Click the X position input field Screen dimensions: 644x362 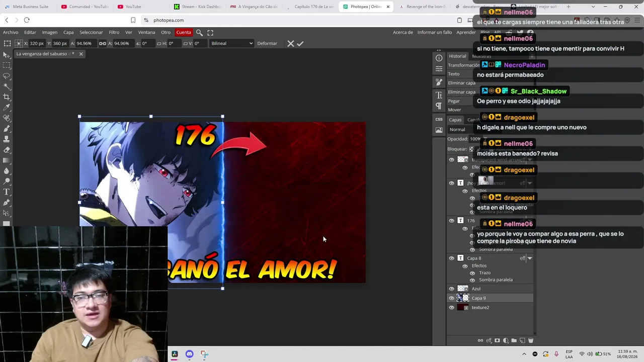(37, 43)
